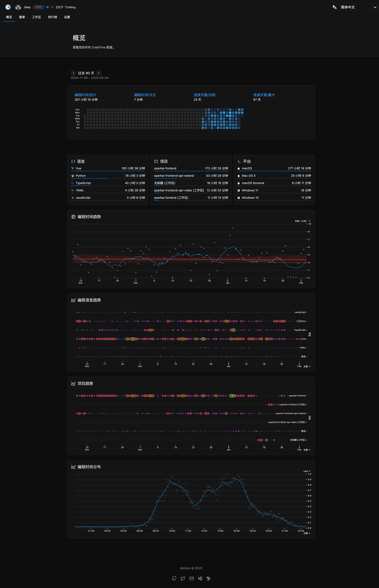
Task: Click the 编程语言趋势 heading
Action: [89, 300]
